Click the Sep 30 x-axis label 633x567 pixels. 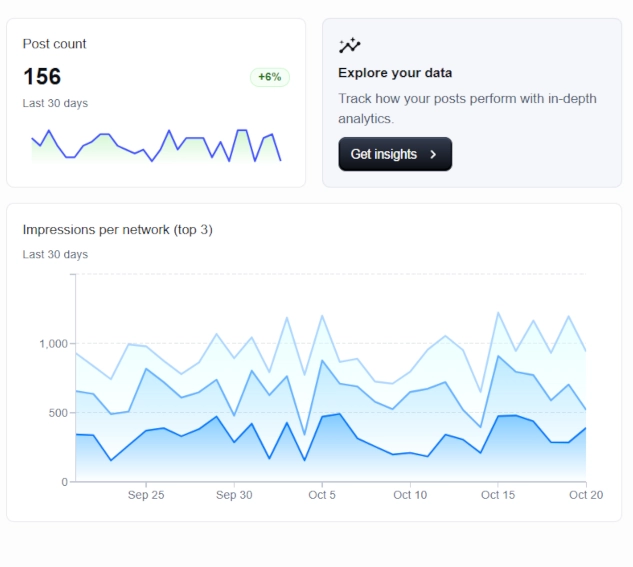click(x=233, y=495)
